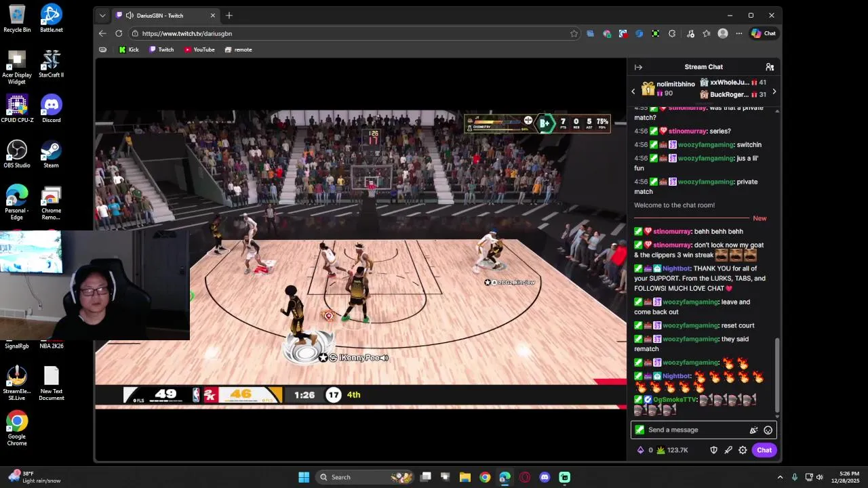This screenshot has width=868, height=488.
Task: Select the OBS Studio desktop icon
Action: tap(17, 155)
